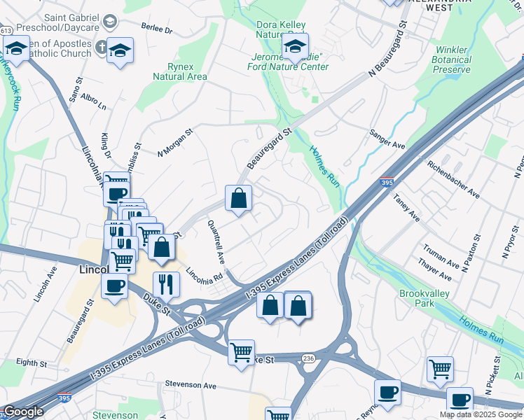Open the grocery cart marker on Duke St
The image size is (524, 420).
pyautogui.click(x=241, y=355)
